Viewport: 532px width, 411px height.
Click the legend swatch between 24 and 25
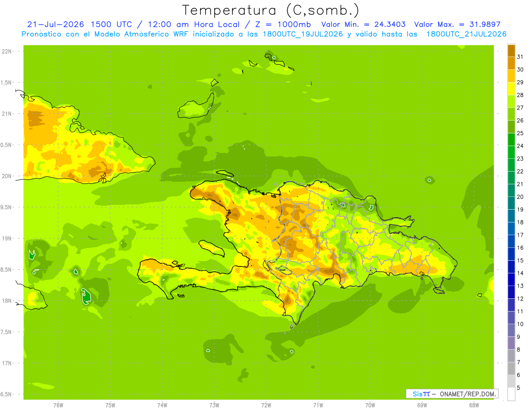point(511,139)
